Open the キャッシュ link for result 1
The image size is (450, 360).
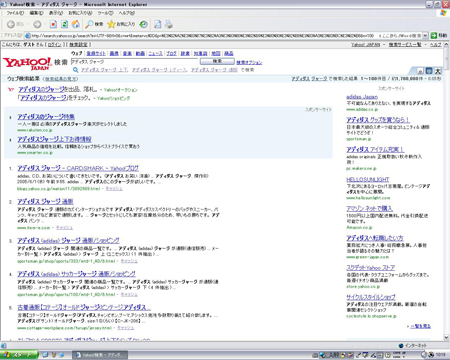[x=114, y=189]
